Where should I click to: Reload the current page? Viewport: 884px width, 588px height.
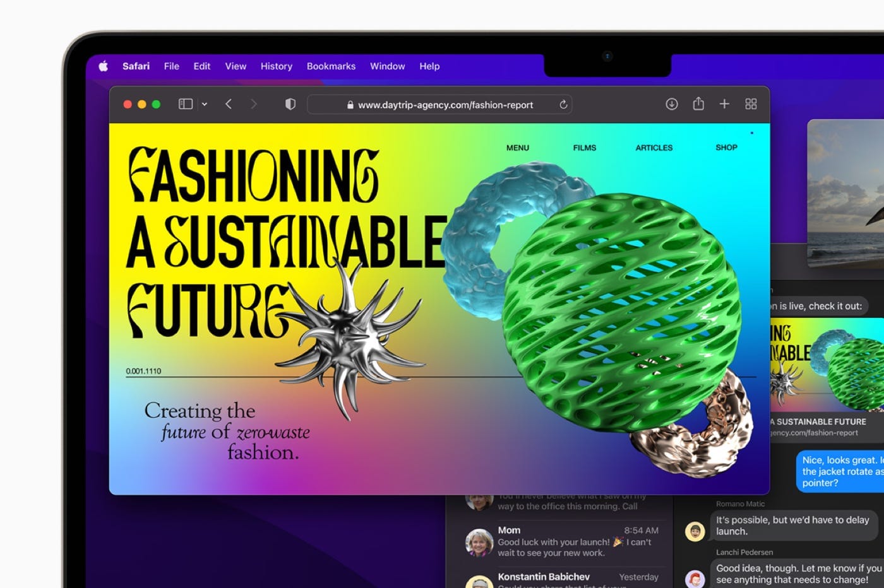[563, 105]
